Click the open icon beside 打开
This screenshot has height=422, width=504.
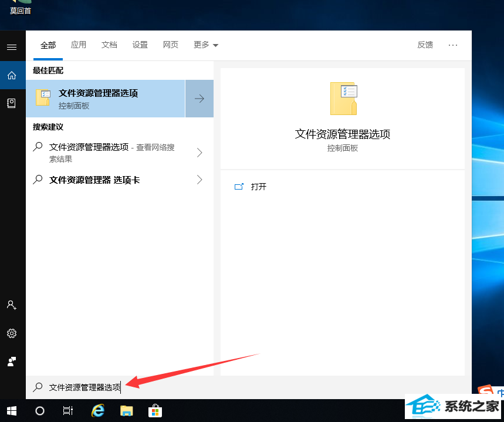click(239, 187)
